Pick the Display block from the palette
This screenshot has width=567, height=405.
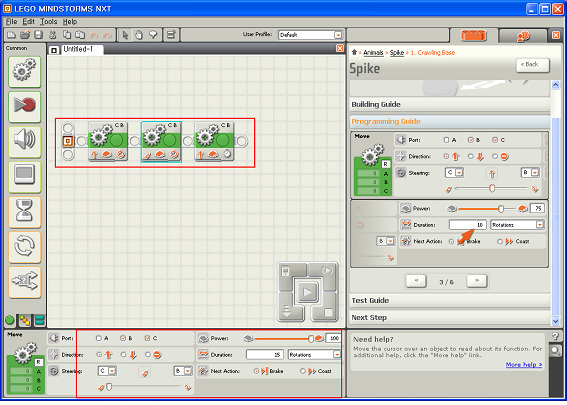pyautogui.click(x=25, y=176)
